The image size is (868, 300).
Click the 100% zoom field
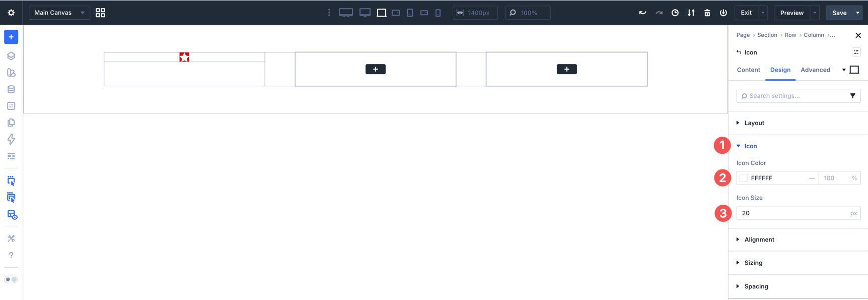tap(528, 13)
